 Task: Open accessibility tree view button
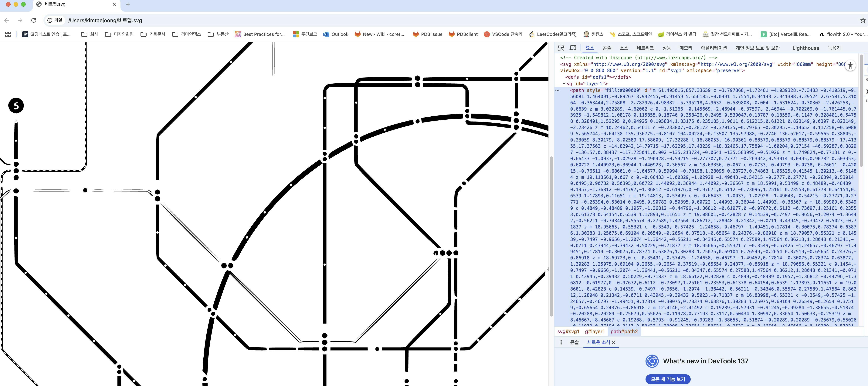tap(850, 65)
